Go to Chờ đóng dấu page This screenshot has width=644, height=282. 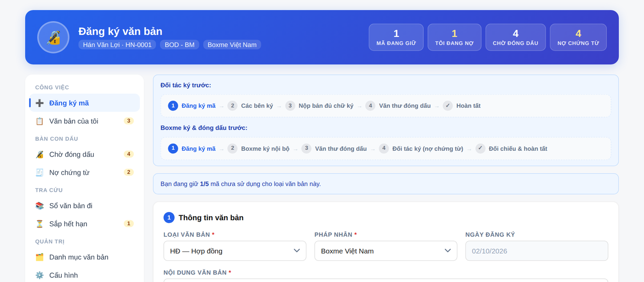point(85,154)
